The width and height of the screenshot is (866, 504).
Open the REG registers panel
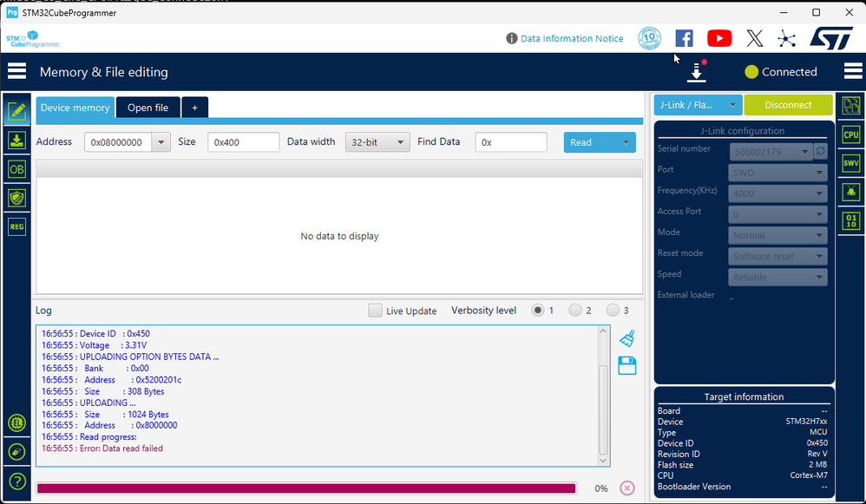click(16, 226)
